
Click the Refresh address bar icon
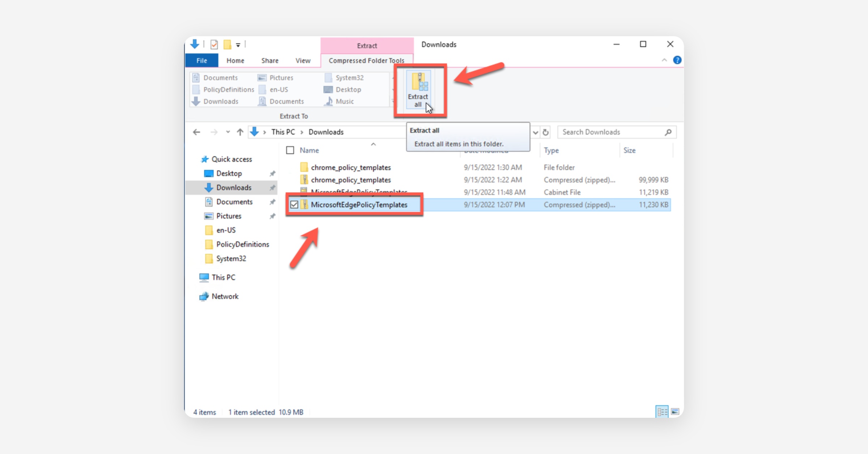(x=546, y=132)
